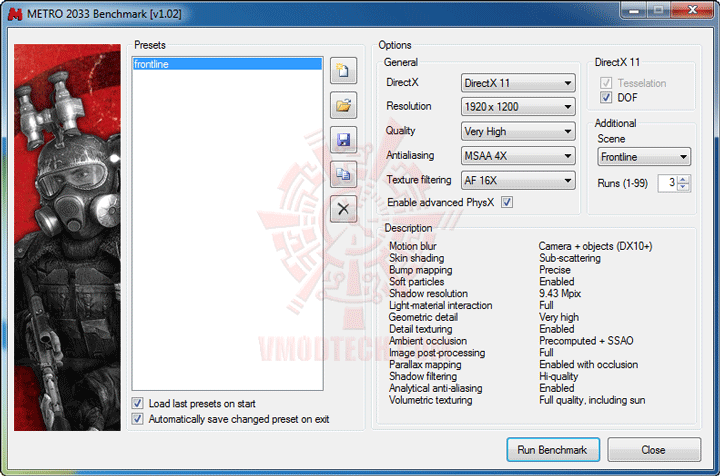Click the Close button at bottom

point(654,449)
